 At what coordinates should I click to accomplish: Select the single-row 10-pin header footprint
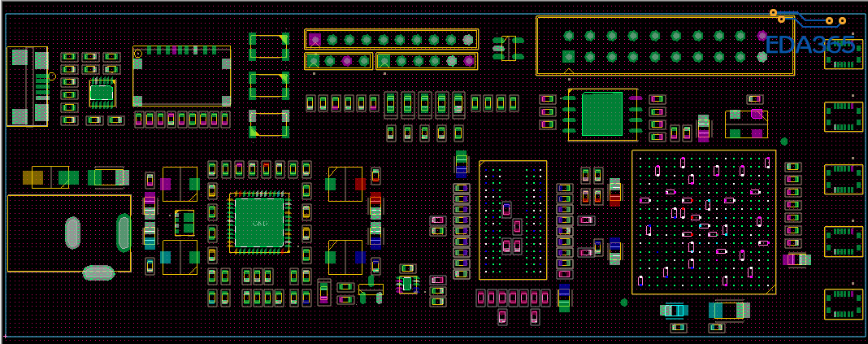pos(391,39)
